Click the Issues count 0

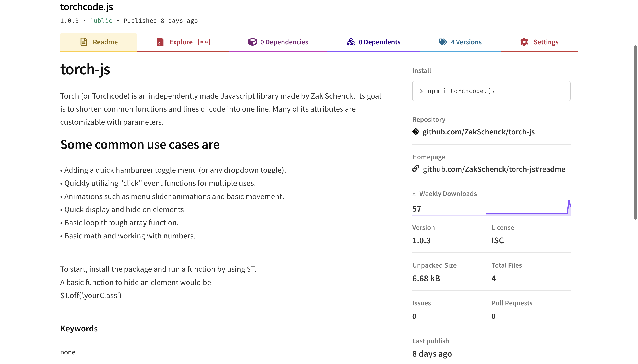(414, 316)
